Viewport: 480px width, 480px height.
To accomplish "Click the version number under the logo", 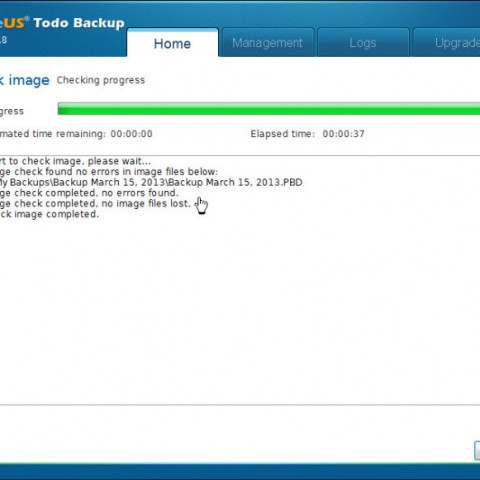I will 3,40.
